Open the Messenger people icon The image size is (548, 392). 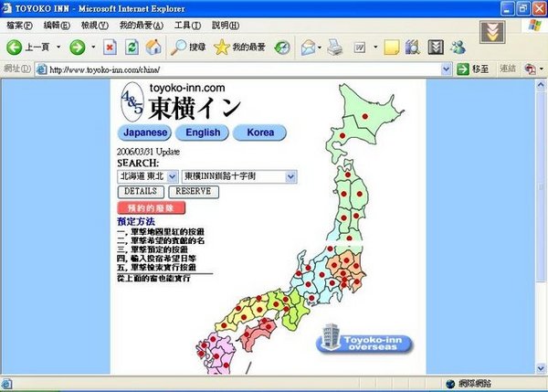pos(458,48)
